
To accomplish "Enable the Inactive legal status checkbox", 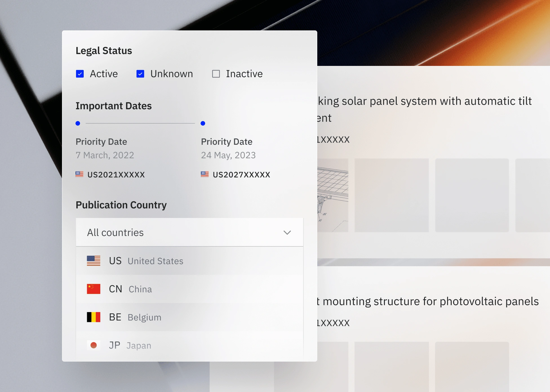I will point(216,74).
